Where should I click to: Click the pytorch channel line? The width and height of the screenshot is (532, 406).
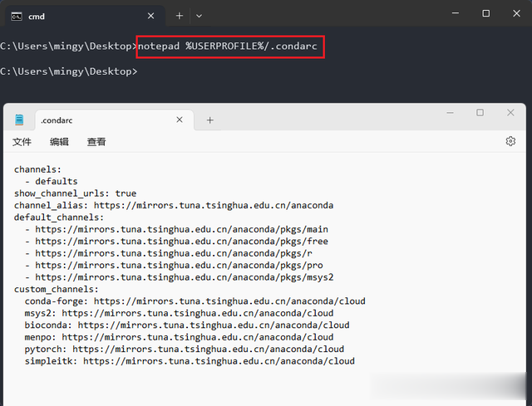(x=185, y=349)
